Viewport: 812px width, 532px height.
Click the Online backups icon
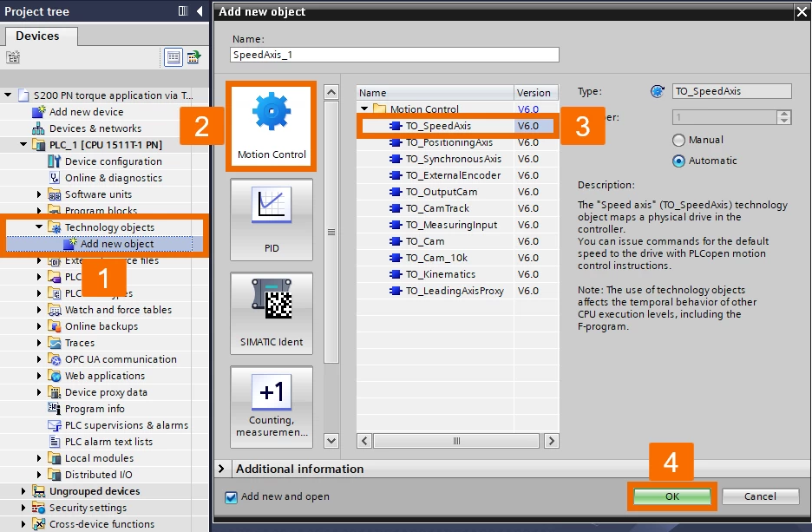(x=55, y=326)
